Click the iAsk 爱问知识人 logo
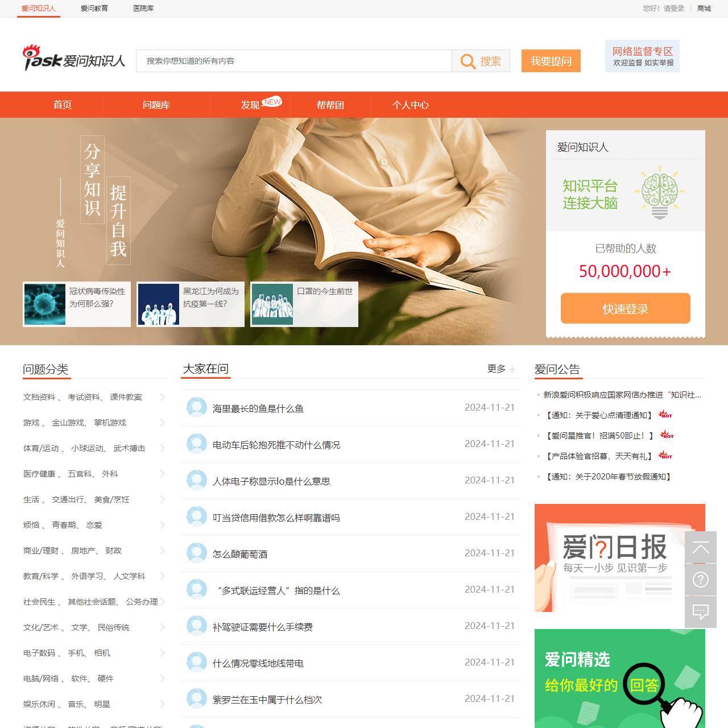 [x=74, y=58]
